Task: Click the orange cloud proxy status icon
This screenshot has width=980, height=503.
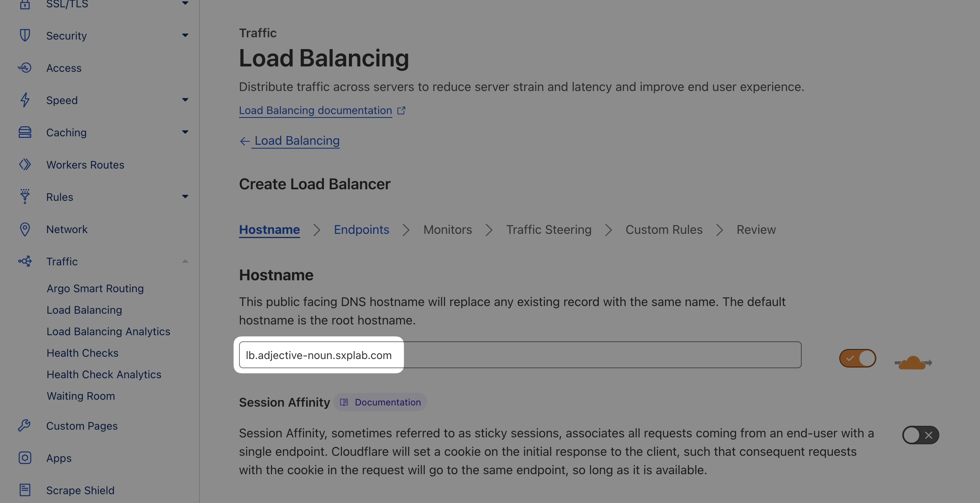Action: [x=913, y=363]
